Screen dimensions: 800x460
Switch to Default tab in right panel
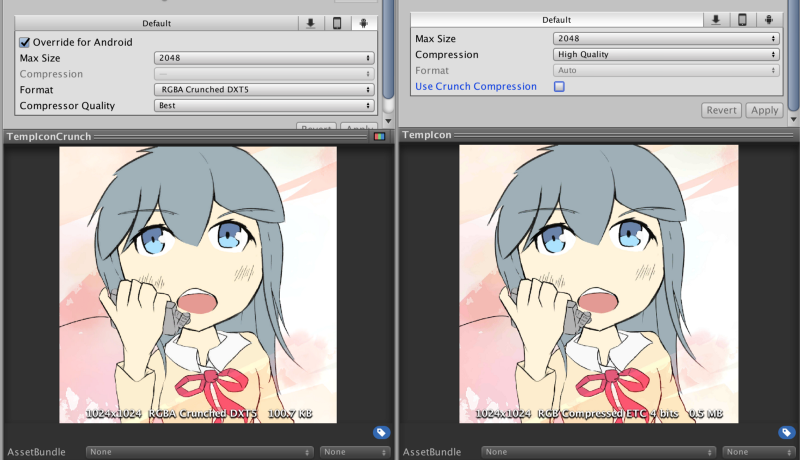coord(557,20)
